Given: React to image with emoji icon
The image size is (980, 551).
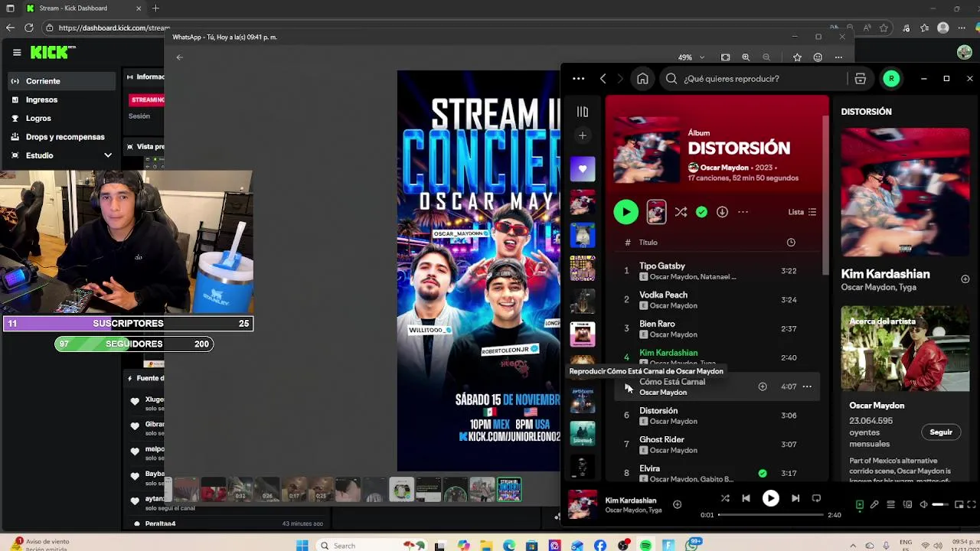Looking at the screenshot, I should pos(818,57).
